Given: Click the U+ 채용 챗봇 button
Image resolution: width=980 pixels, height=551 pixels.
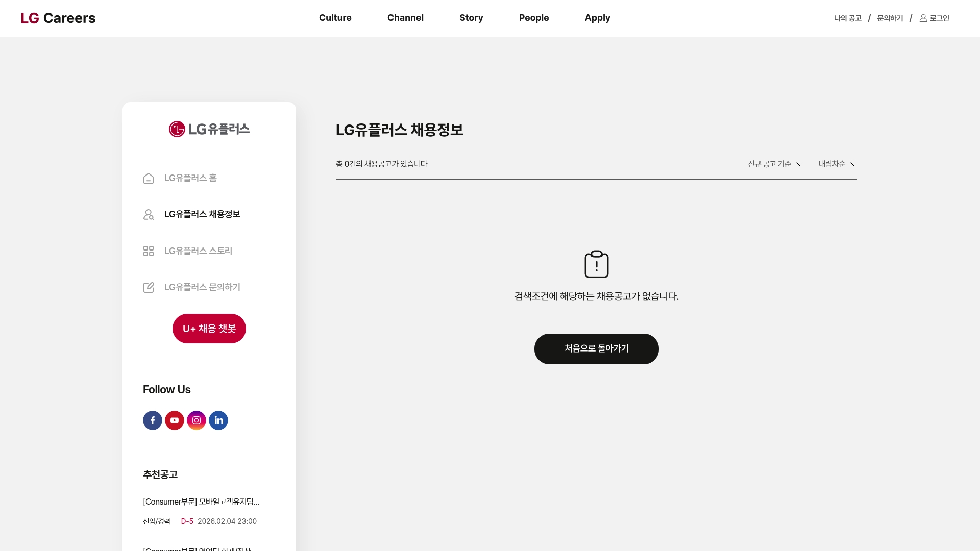Looking at the screenshot, I should point(209,328).
